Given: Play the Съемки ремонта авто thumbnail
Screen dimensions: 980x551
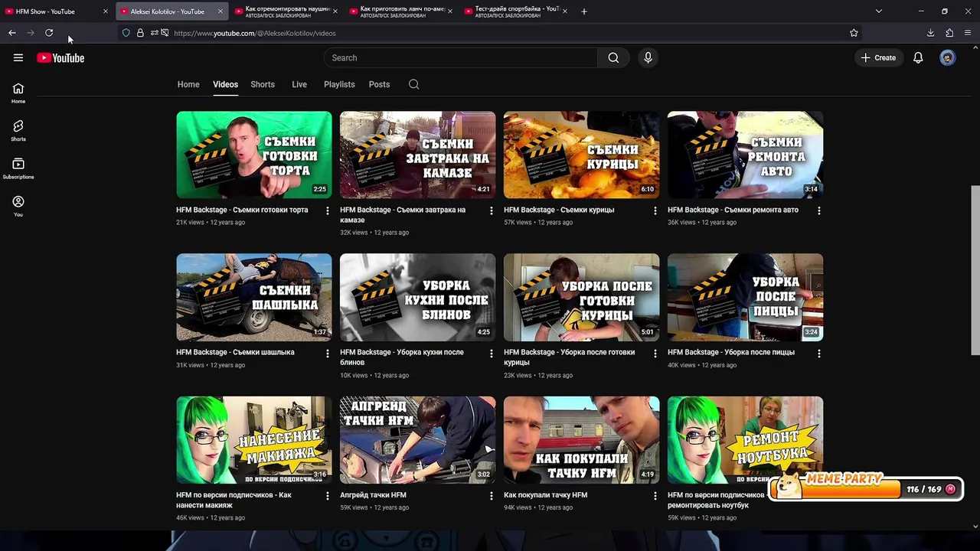Looking at the screenshot, I should coord(745,155).
